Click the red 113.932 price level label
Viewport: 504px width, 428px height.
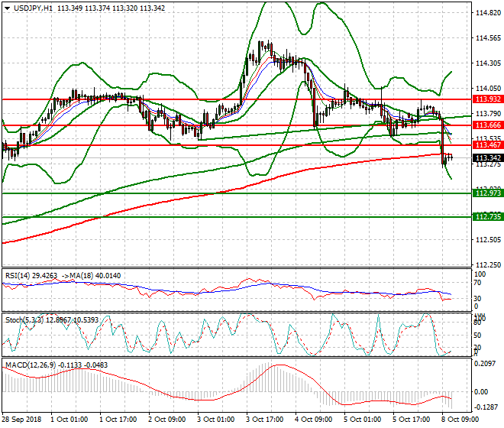tap(488, 99)
